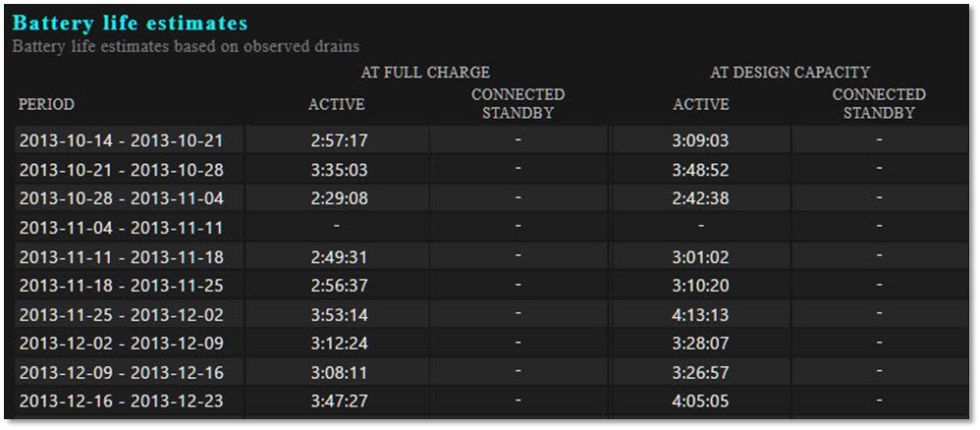Select the 3:53:14 full charge value
The height and width of the screenshot is (430, 980).
pos(339,315)
